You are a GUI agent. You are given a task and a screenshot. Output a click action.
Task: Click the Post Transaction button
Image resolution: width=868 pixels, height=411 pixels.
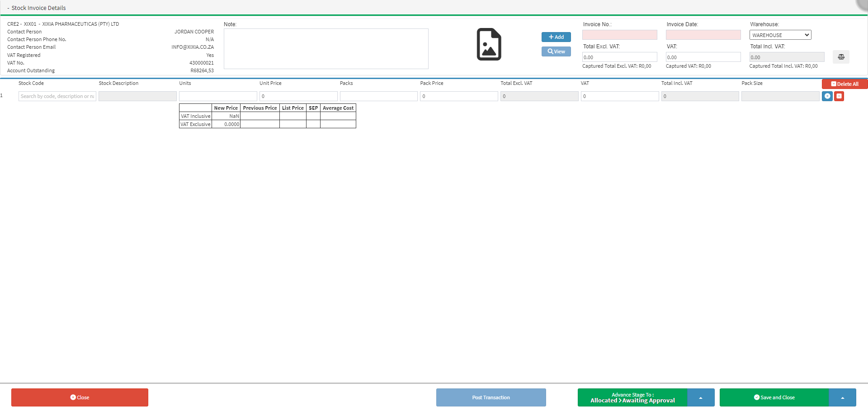(491, 397)
